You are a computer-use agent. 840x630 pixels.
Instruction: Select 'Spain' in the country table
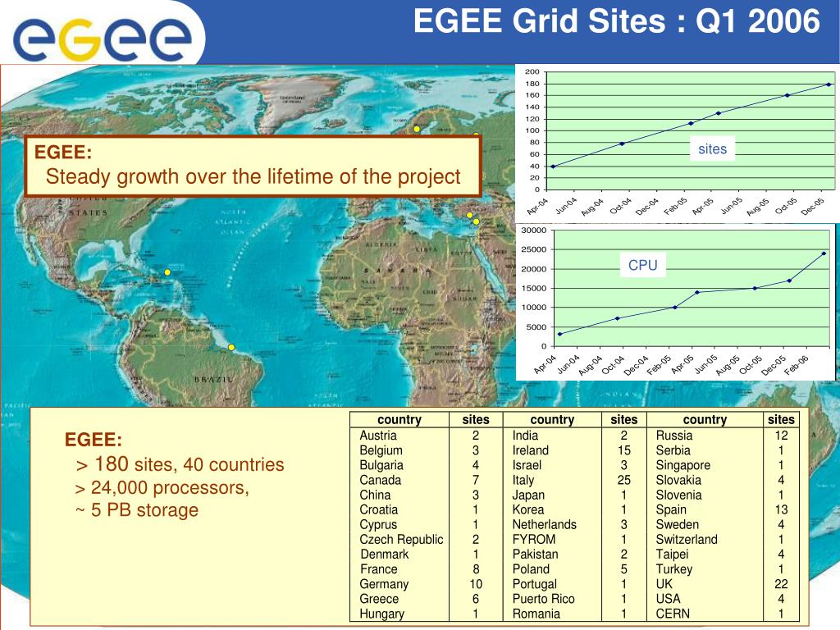tap(671, 509)
